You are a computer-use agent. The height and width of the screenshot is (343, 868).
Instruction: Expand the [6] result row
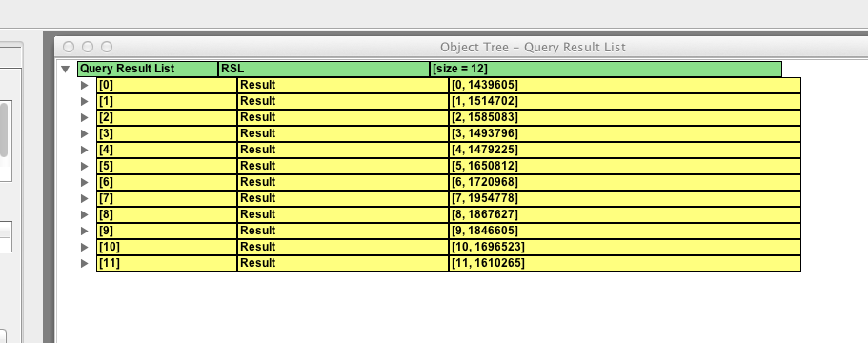point(84,182)
